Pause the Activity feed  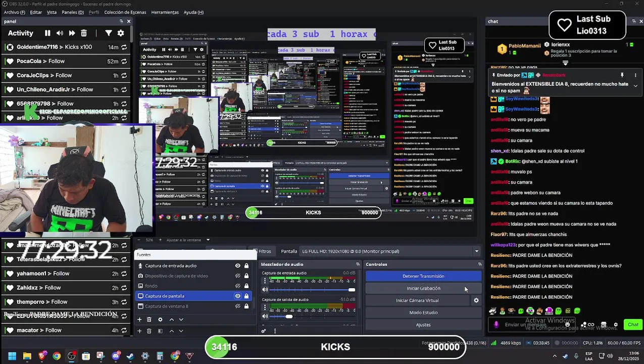tap(47, 33)
